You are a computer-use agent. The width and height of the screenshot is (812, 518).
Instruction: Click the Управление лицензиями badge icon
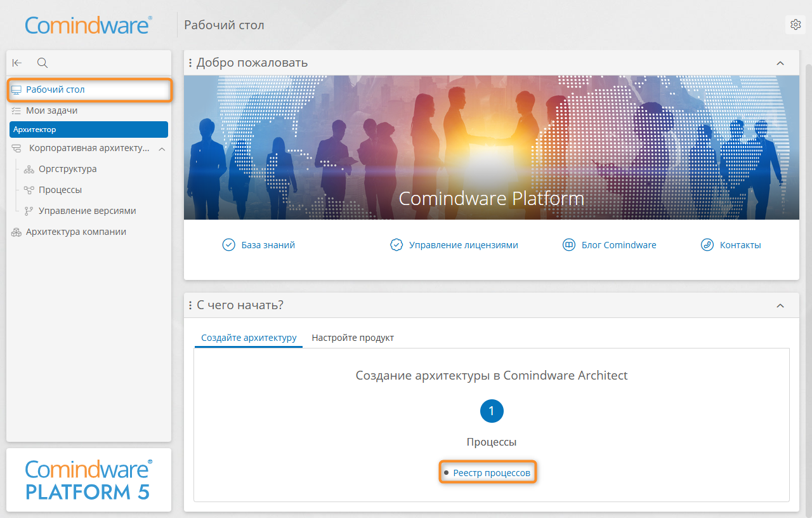coord(396,245)
